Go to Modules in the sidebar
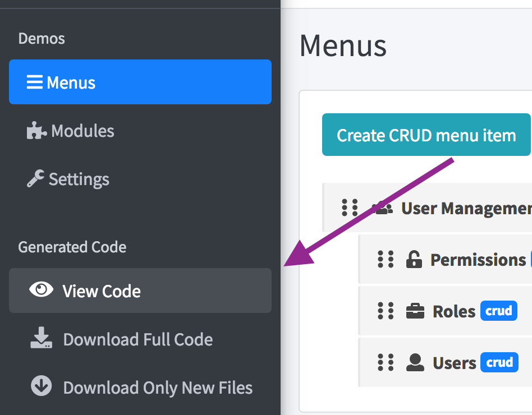Viewport: 532px width, 415px height. point(82,131)
